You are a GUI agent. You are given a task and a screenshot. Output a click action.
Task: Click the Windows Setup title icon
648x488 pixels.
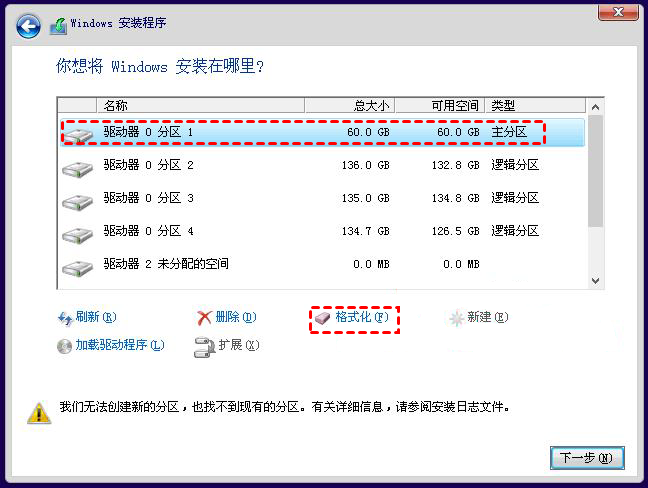58,26
